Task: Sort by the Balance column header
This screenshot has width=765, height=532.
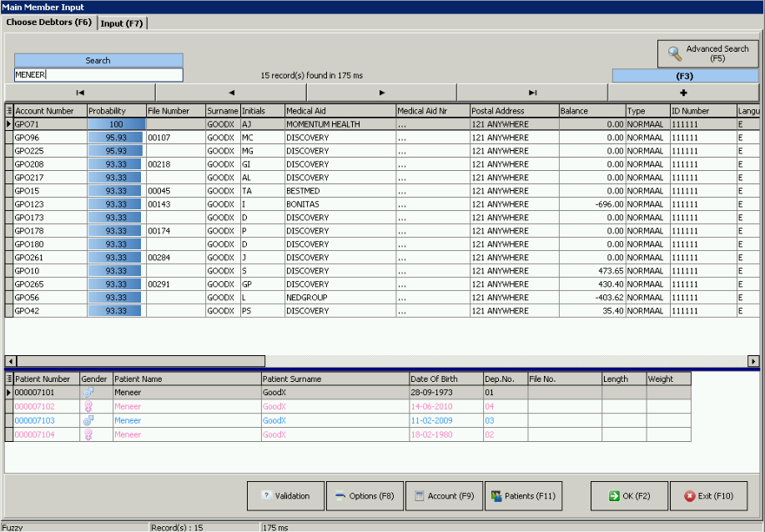Action: pyautogui.click(x=591, y=110)
